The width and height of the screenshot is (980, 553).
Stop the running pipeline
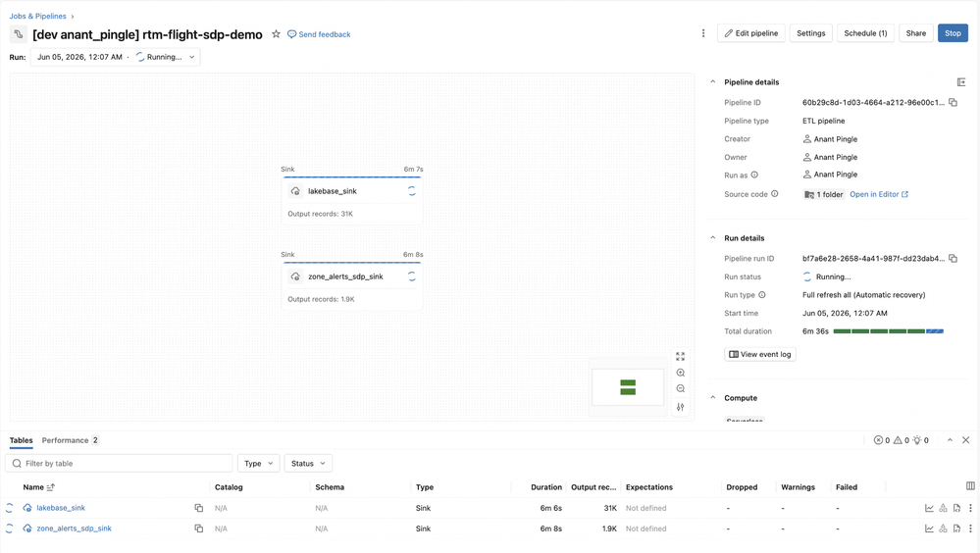tap(953, 33)
